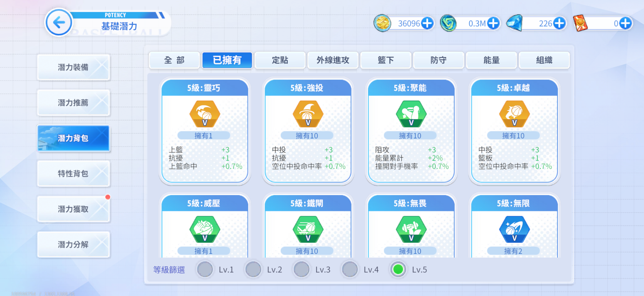Open the 5級:卓越 potency card
Viewport: 644px width, 296px height.
[514, 131]
